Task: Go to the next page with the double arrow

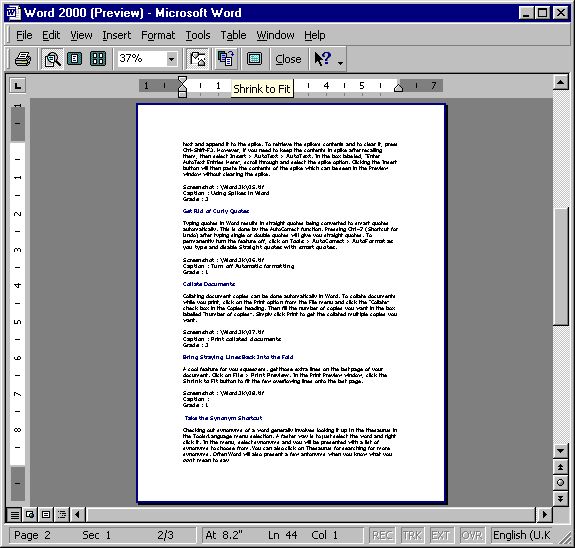Action: [x=560, y=498]
